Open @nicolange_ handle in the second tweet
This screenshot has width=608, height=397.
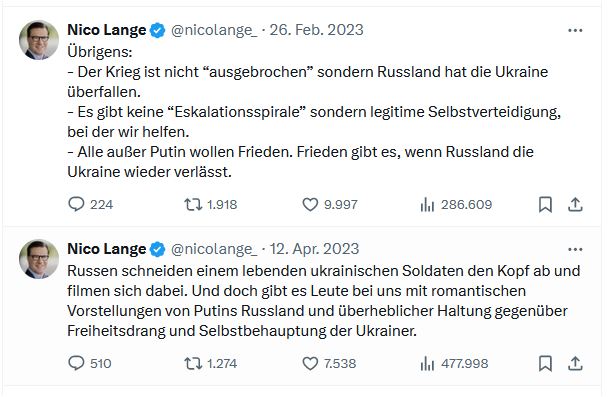pyautogui.click(x=214, y=249)
